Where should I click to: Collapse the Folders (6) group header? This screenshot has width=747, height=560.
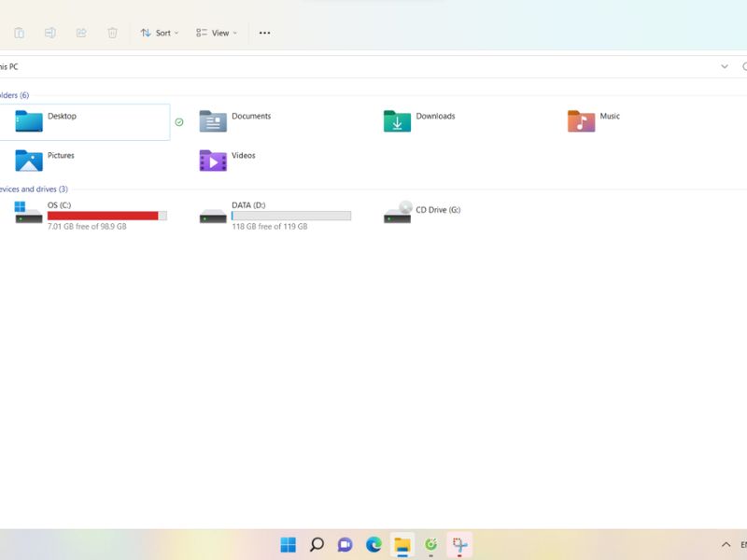[x=14, y=95]
